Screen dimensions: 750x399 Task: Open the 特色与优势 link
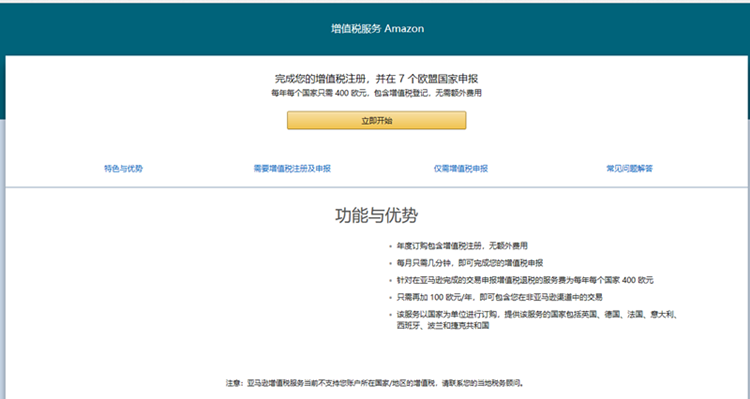123,168
